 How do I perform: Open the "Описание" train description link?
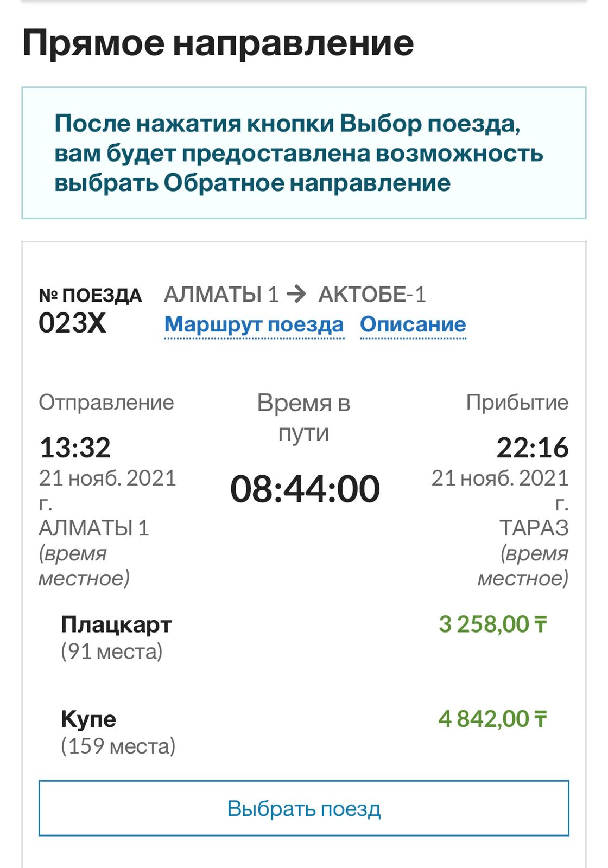point(413,324)
